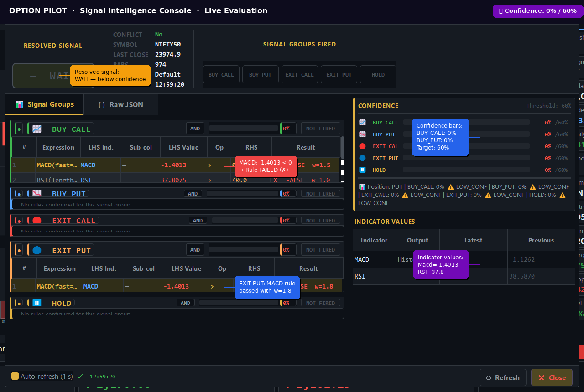
Task: Click the Expression column header in BUY CALL table
Action: click(x=58, y=147)
